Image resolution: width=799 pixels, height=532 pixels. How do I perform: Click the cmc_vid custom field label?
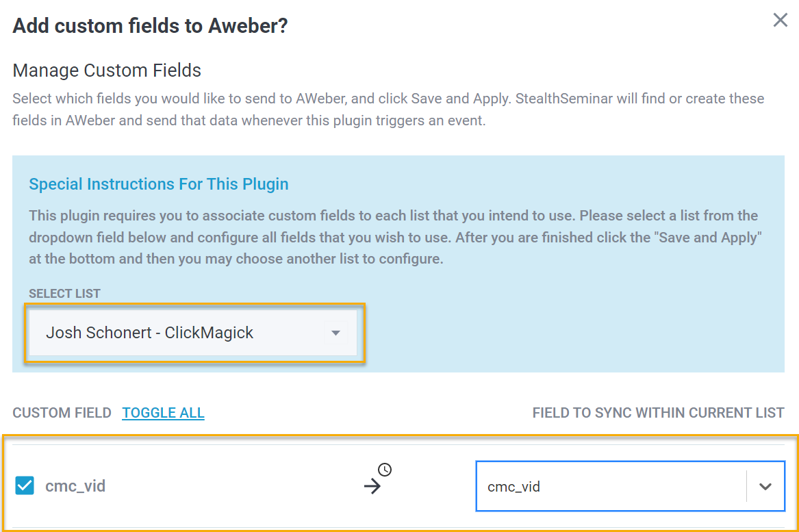click(75, 487)
